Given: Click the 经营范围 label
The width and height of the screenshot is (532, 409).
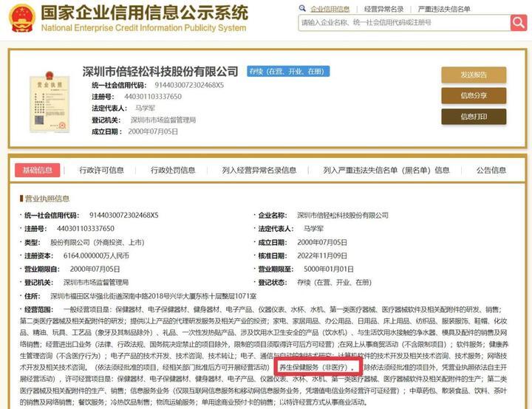Looking at the screenshot, I should pos(38,309).
